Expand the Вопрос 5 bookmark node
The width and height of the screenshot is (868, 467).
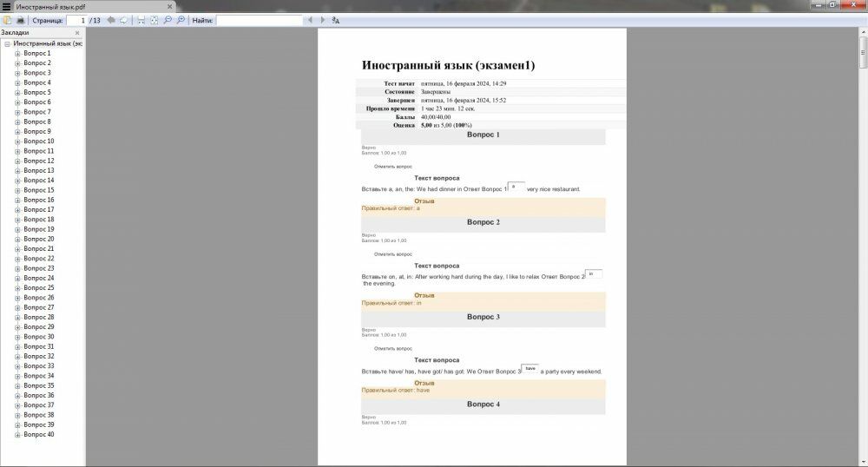[17, 92]
